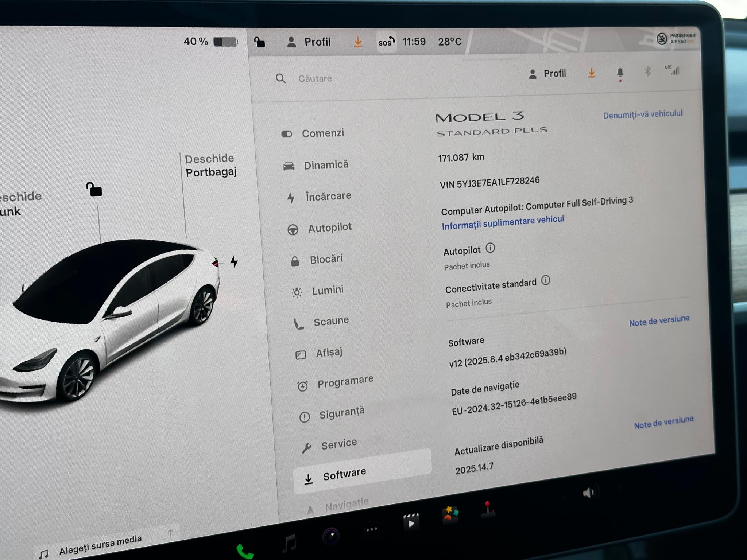
Task: Open the Comenzi menu
Action: click(x=313, y=133)
